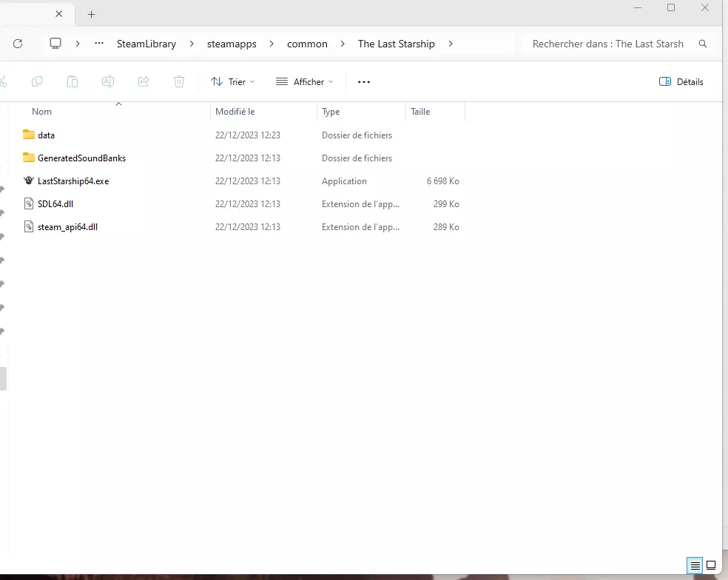Toggle the Détails pane
The width and height of the screenshot is (728, 580).
click(x=681, y=81)
